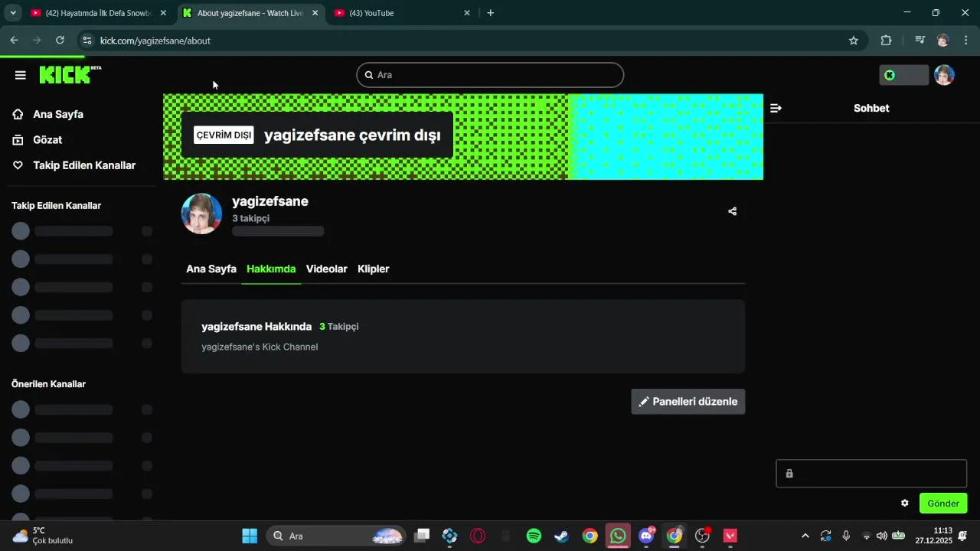Click "yagizefsane's Kick Channel" description
The image size is (980, 551).
[x=260, y=347]
